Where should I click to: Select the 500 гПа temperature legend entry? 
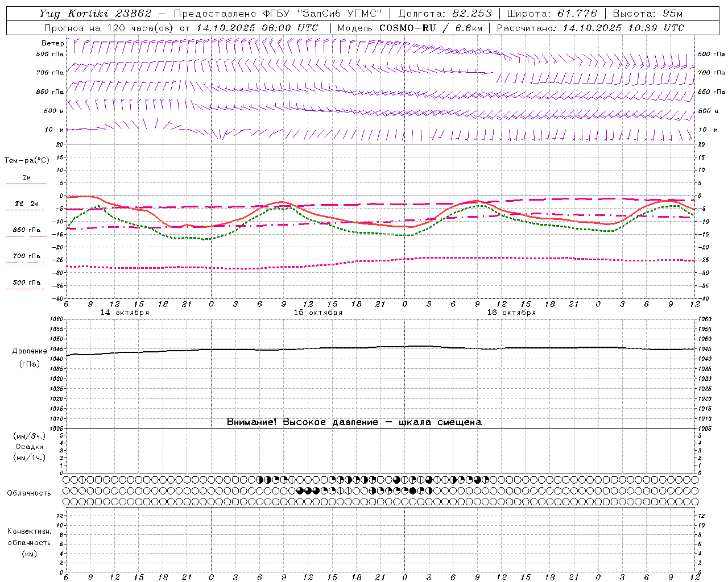(27, 282)
